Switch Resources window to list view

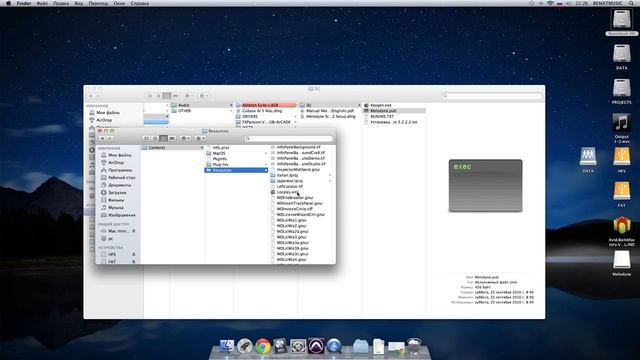coord(155,138)
